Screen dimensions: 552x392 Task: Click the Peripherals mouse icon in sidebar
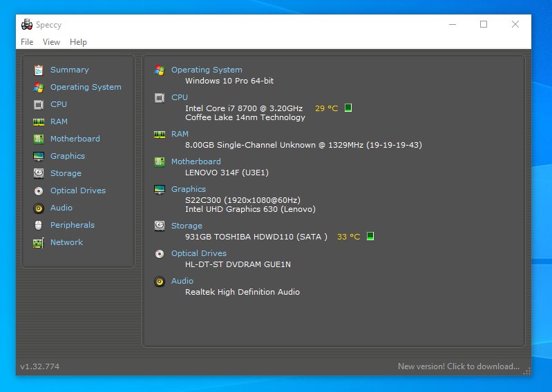(x=39, y=225)
